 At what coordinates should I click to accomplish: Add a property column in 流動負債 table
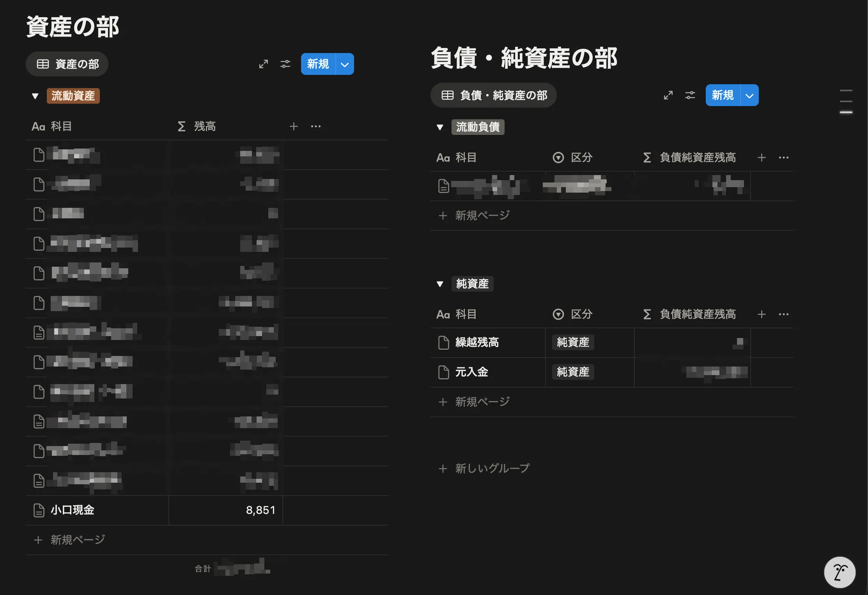(762, 158)
